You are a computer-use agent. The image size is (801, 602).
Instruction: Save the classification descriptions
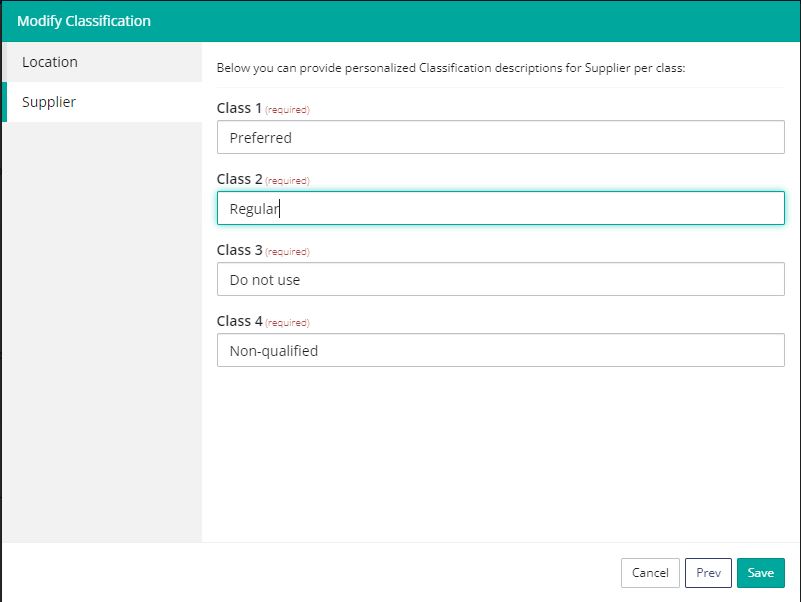pyautogui.click(x=760, y=572)
